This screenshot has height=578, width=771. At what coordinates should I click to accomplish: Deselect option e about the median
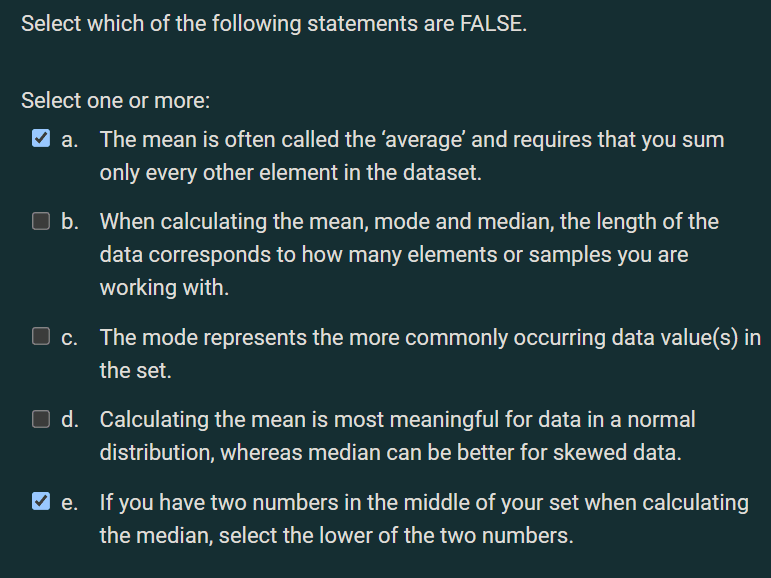(x=41, y=501)
